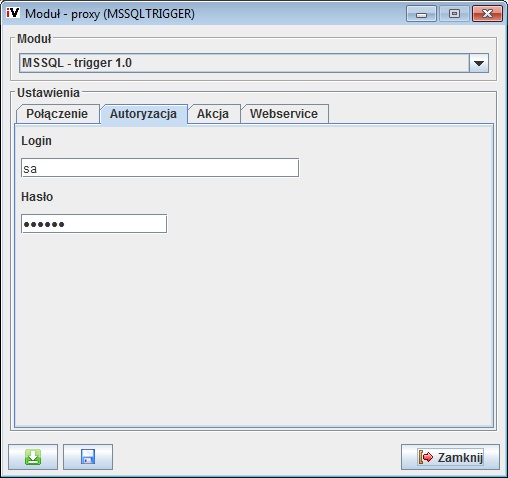Click the red exit arrow icon on Zamknij
Image resolution: width=508 pixels, height=478 pixels.
[426, 457]
